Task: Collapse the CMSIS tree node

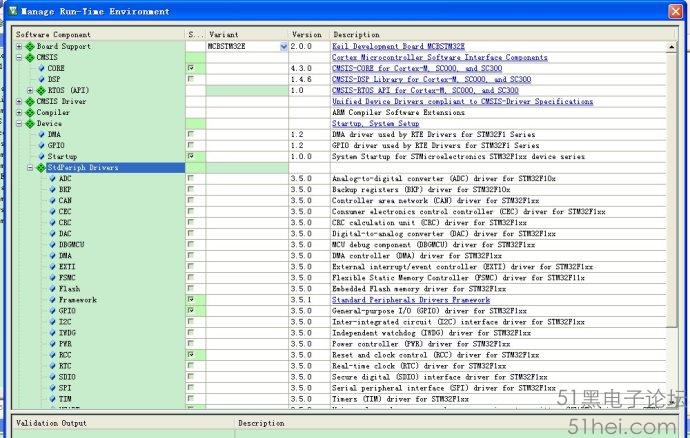Action: point(19,57)
